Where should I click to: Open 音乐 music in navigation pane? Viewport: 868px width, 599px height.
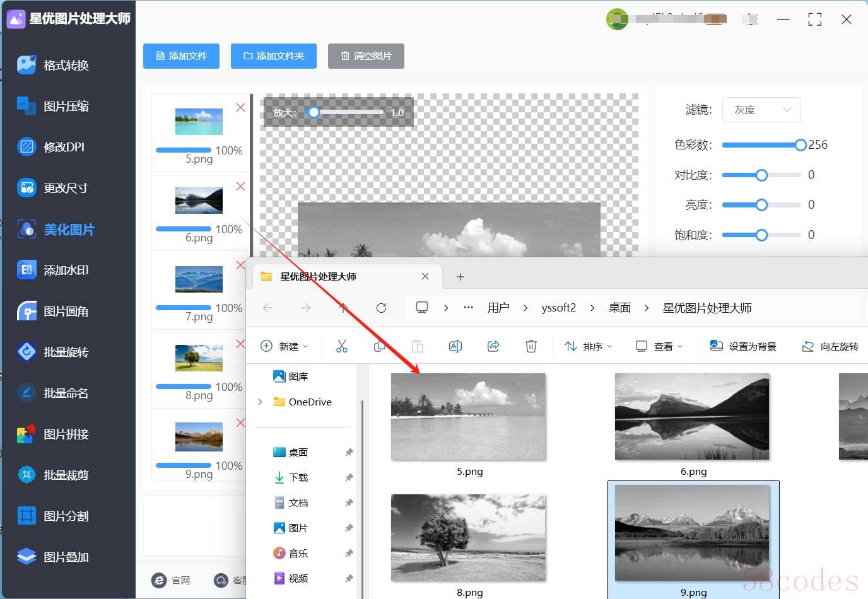coord(291,553)
